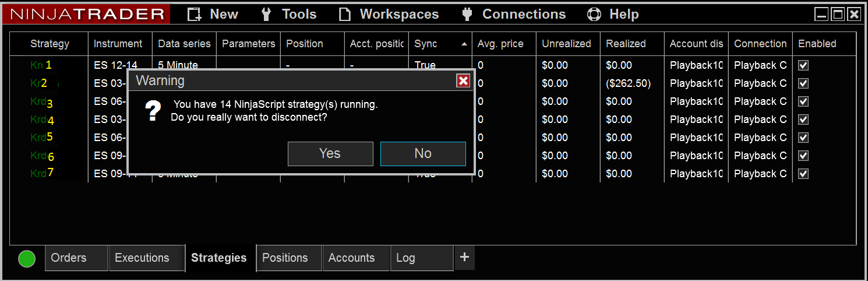
Task: Click the New window icon
Action: (x=195, y=15)
